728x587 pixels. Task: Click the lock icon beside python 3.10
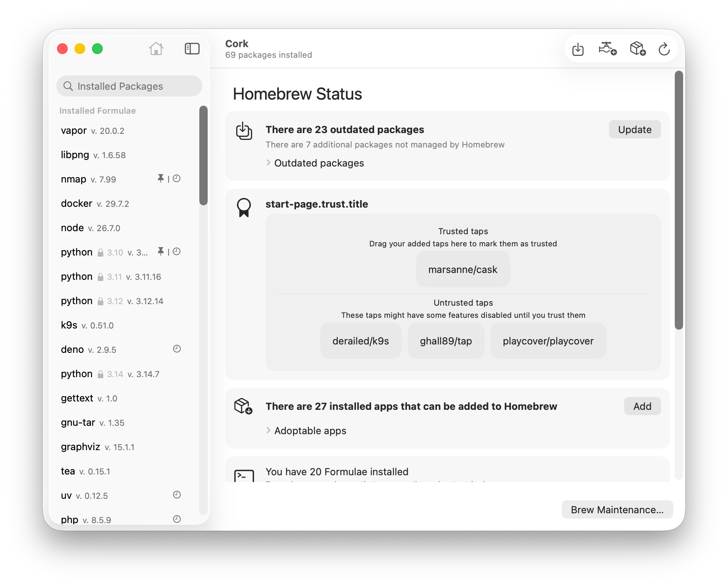pyautogui.click(x=100, y=252)
